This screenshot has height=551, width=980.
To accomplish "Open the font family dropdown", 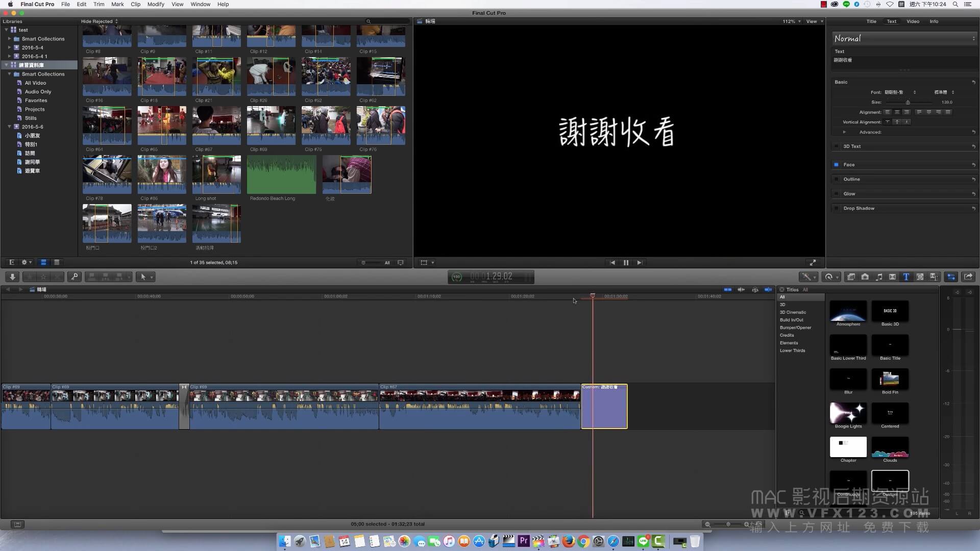I will 900,92.
